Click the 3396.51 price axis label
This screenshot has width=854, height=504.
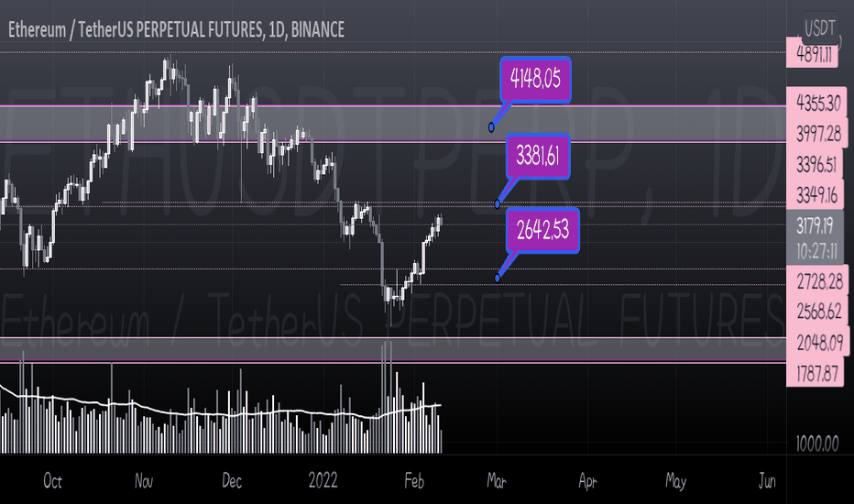pos(816,165)
